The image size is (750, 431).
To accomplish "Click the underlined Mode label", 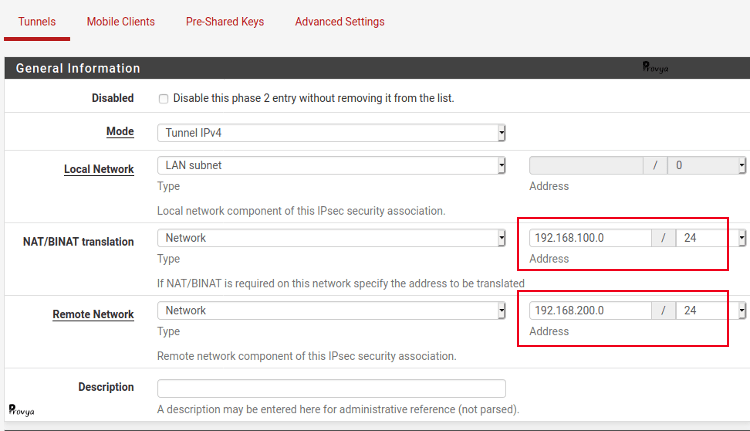I will coord(120,132).
